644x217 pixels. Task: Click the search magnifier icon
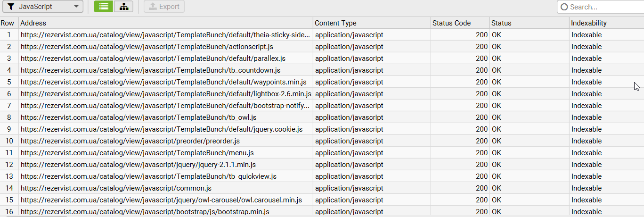point(564,7)
